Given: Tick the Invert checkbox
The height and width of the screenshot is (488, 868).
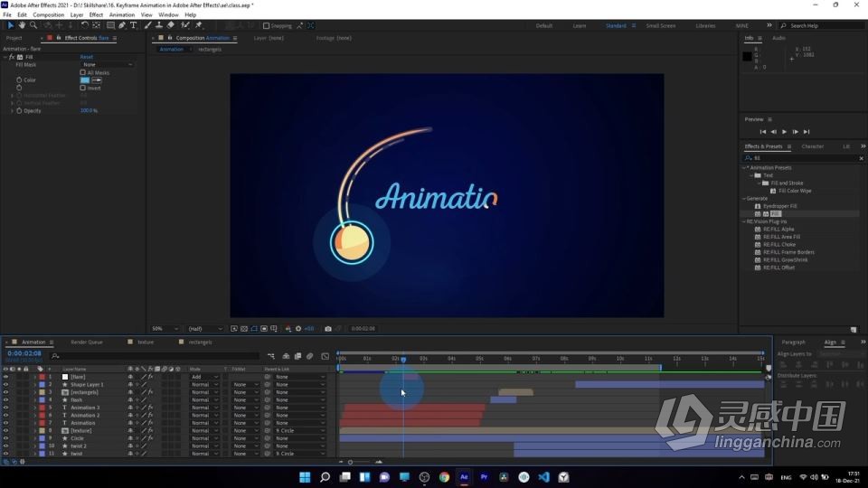Looking at the screenshot, I should point(83,88).
